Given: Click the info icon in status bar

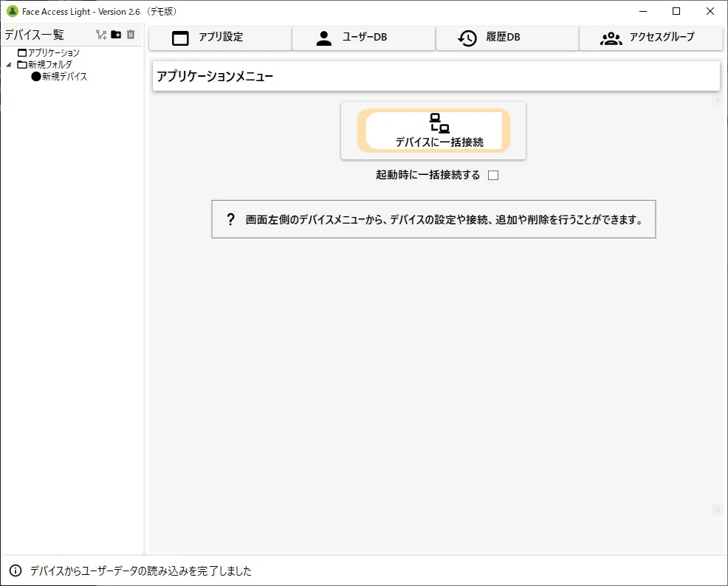Looking at the screenshot, I should (15, 571).
